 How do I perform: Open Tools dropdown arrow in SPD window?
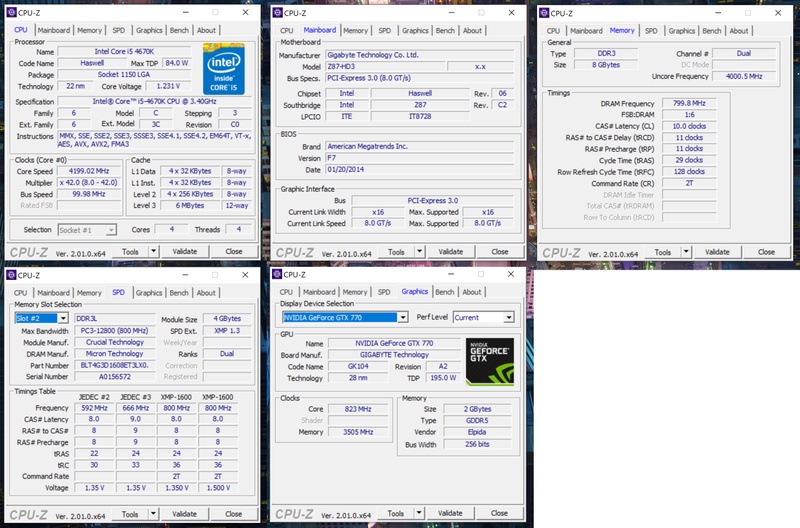click(x=153, y=514)
